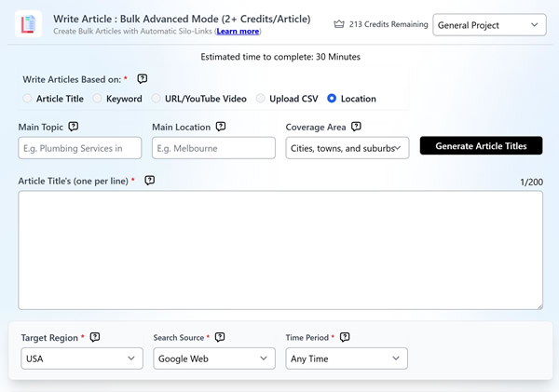Screen dimensions: 559x392
Task: Open the Target Region help icon
Action: click(95, 337)
